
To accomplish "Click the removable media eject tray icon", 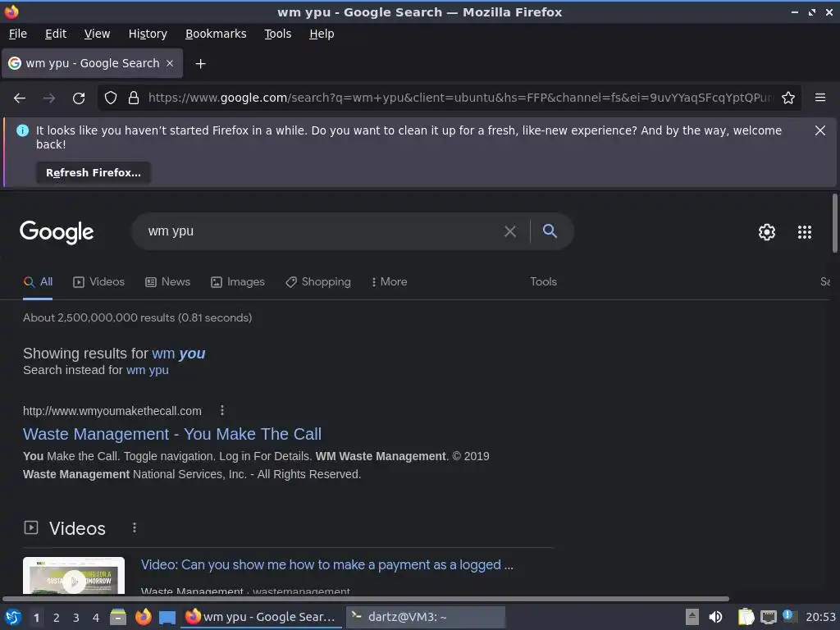I will pyautogui.click(x=692, y=617).
